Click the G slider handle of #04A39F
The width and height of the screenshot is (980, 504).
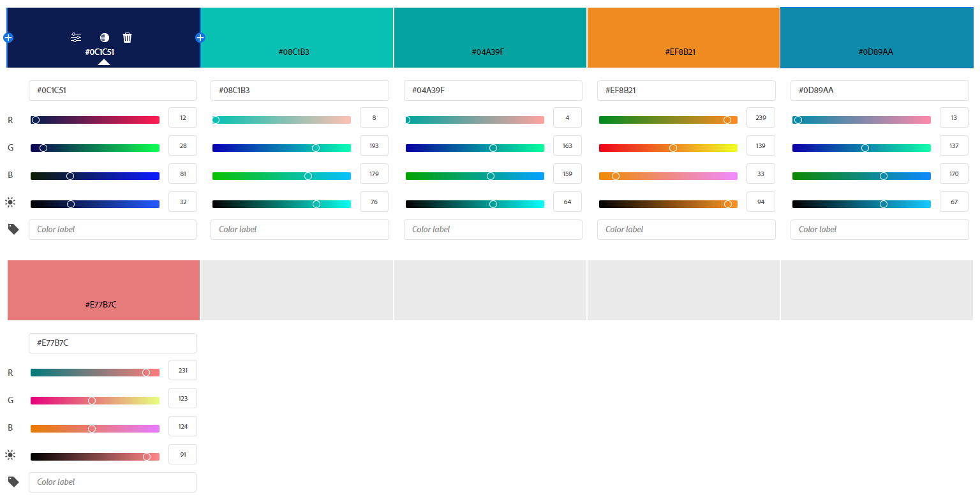493,147
